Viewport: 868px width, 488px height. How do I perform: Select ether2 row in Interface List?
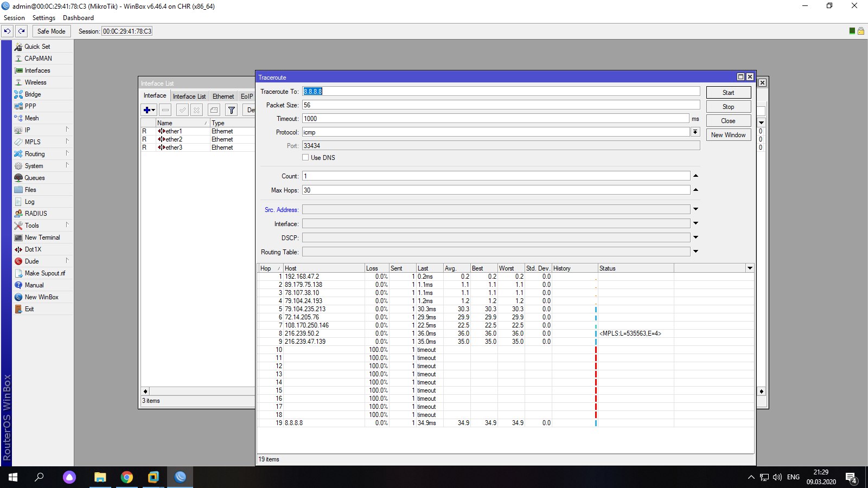198,139
